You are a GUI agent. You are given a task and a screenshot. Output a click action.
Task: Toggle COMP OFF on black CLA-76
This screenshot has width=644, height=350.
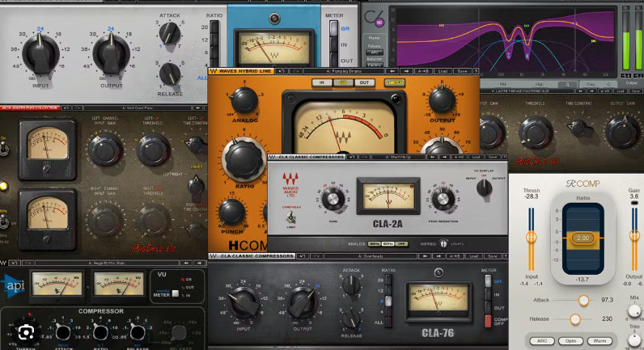click(488, 321)
